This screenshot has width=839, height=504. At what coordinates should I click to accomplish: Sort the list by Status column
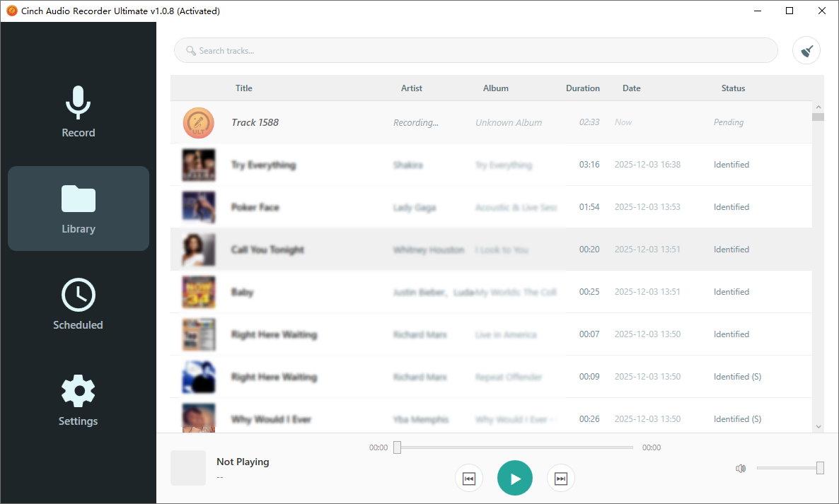click(733, 88)
